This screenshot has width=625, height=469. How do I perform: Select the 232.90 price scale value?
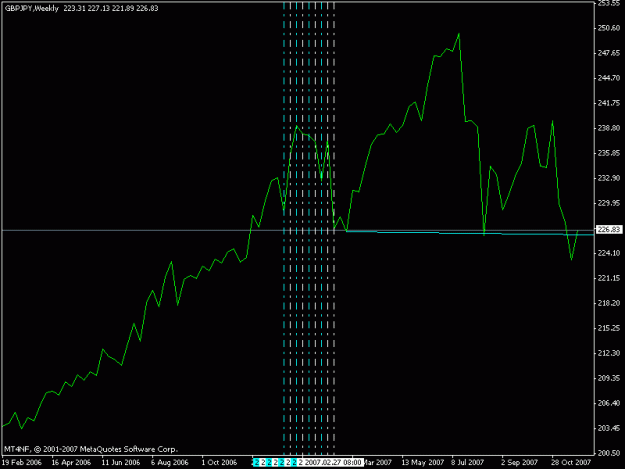(x=609, y=178)
